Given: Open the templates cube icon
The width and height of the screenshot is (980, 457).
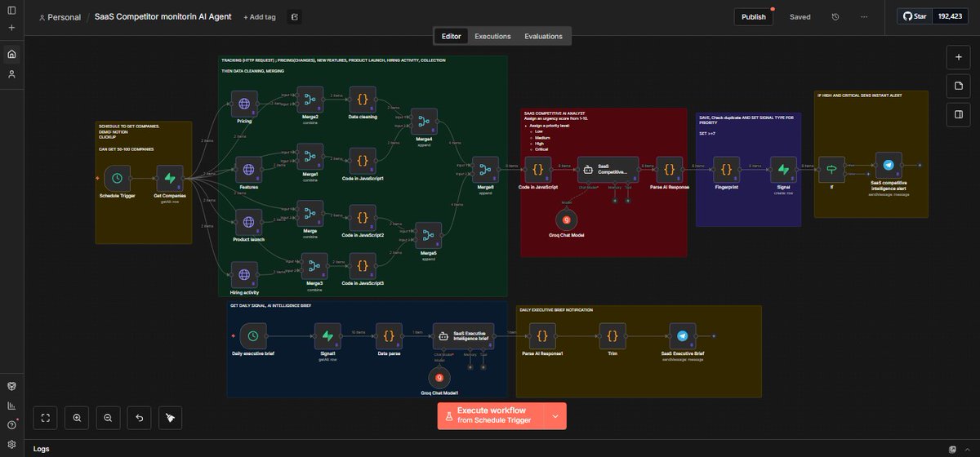Looking at the screenshot, I should pos(11,386).
